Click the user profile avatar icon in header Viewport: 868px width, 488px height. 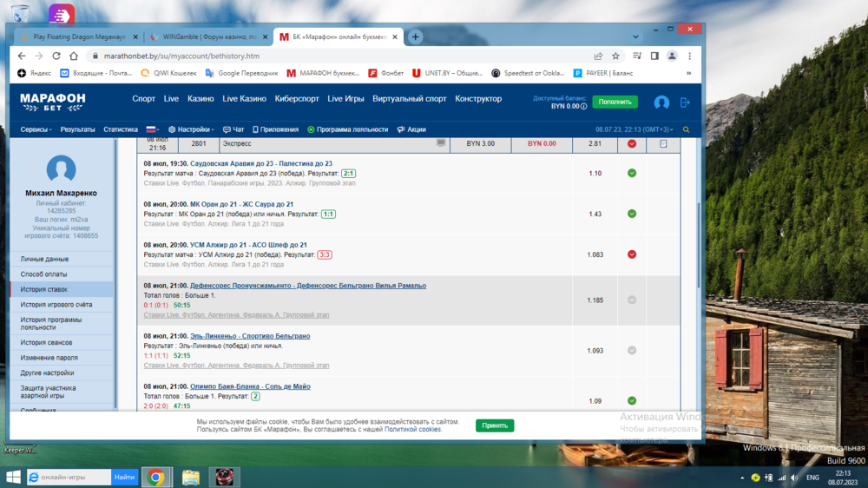click(661, 102)
